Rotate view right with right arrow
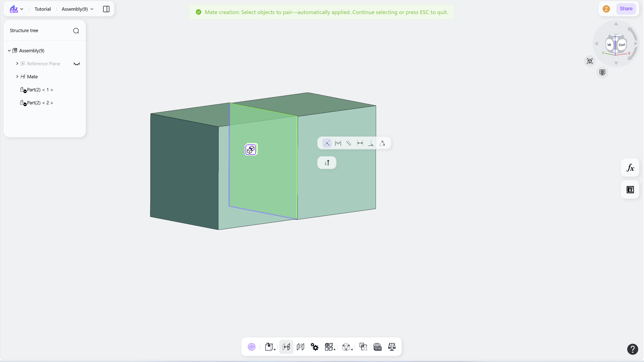The width and height of the screenshot is (644, 362). 636,43
